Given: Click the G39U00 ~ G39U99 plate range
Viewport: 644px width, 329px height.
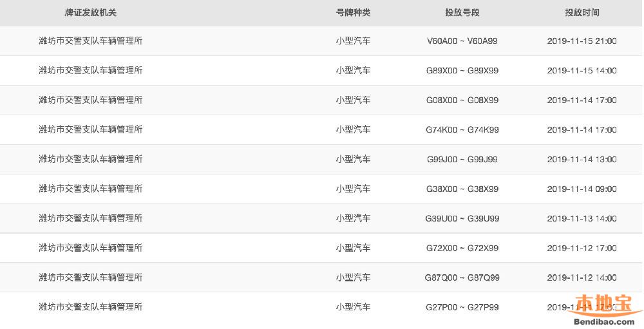Looking at the screenshot, I should [x=462, y=219].
